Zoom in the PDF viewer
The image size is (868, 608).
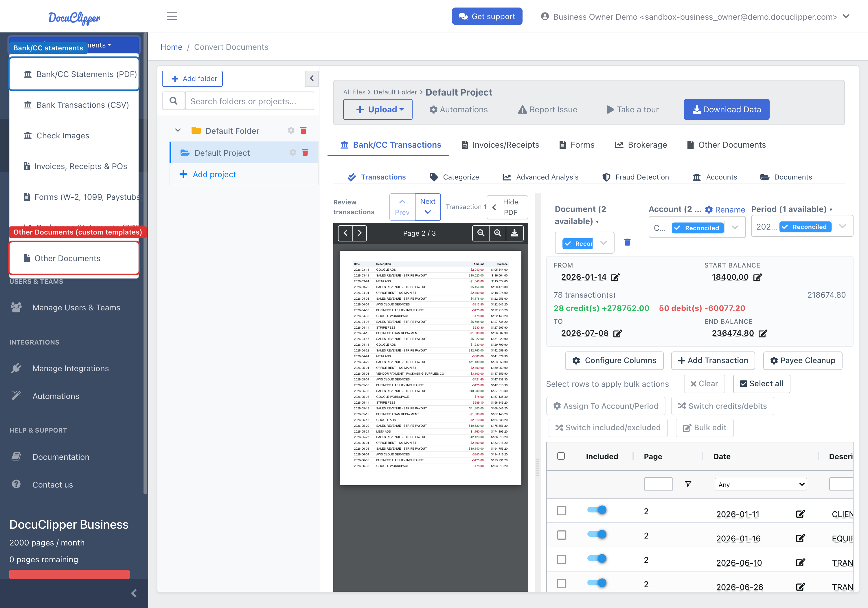[498, 233]
